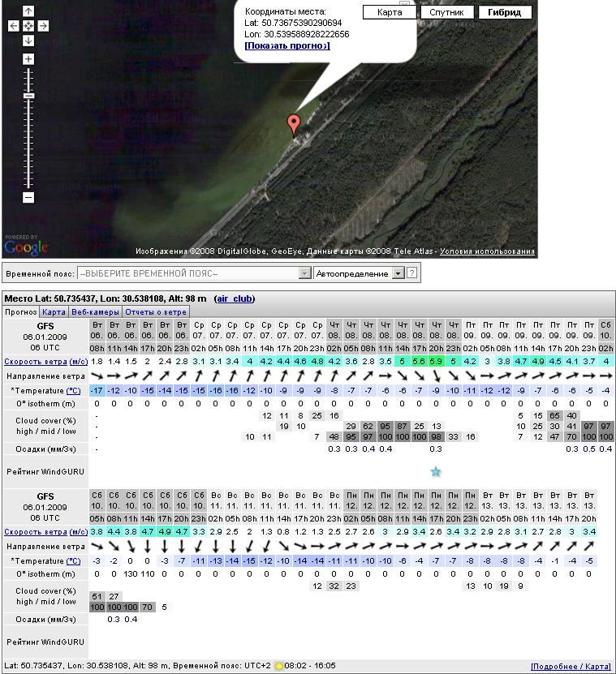This screenshot has width=616, height=674.
Task: Open the air_club link
Action: [235, 298]
